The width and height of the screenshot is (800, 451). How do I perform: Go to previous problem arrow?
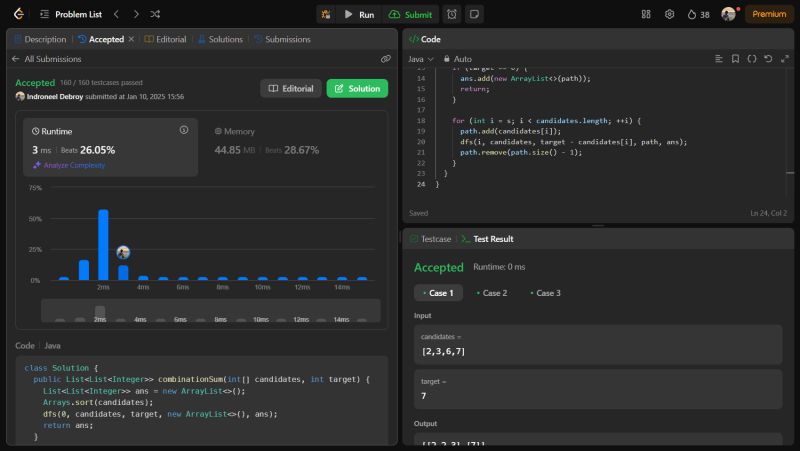[116, 14]
